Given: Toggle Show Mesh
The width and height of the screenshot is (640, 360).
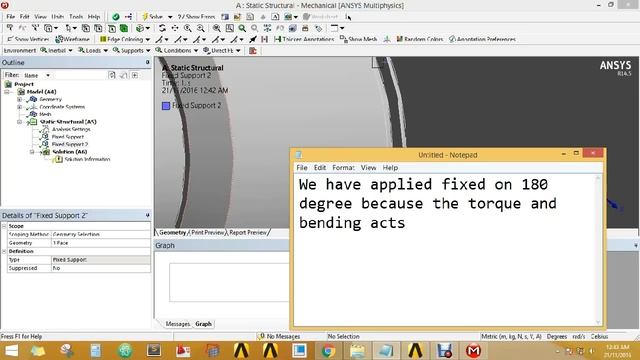Looking at the screenshot, I should point(358,39).
